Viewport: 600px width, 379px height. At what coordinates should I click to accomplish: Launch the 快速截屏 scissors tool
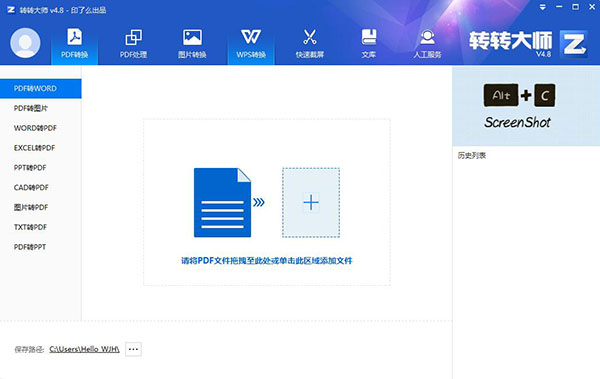[x=310, y=43]
